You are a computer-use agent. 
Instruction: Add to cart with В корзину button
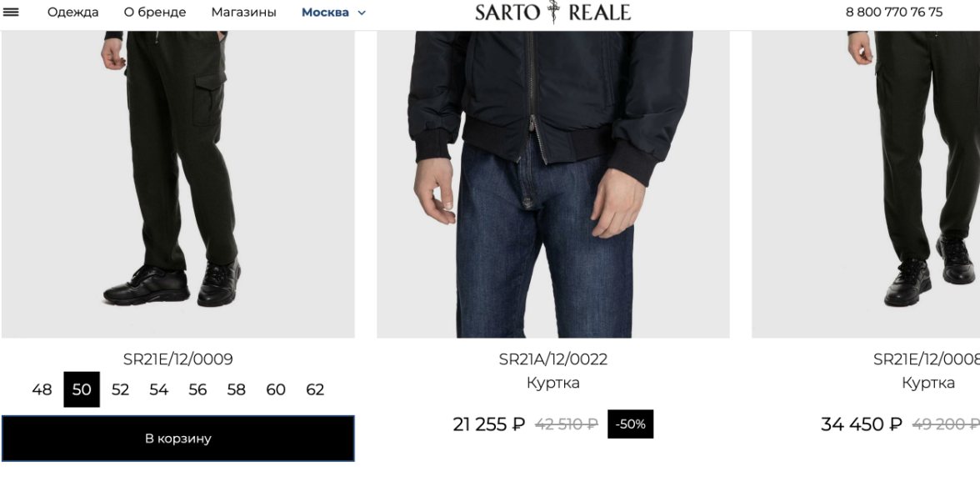tap(178, 439)
